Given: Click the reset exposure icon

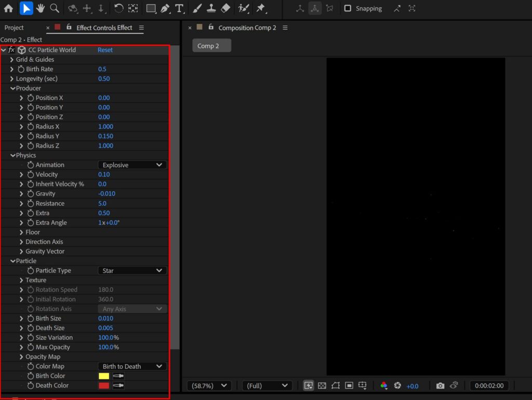Looking at the screenshot, I should tap(397, 386).
